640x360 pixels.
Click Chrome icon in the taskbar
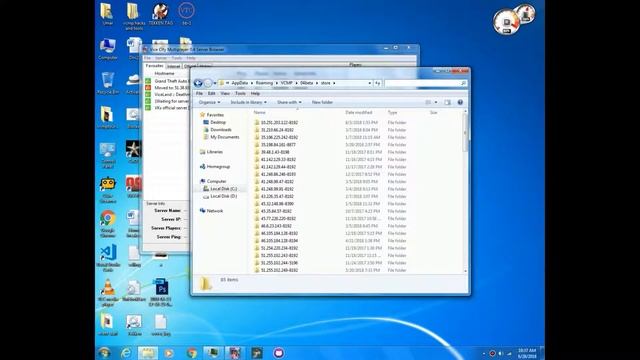[x=191, y=353]
